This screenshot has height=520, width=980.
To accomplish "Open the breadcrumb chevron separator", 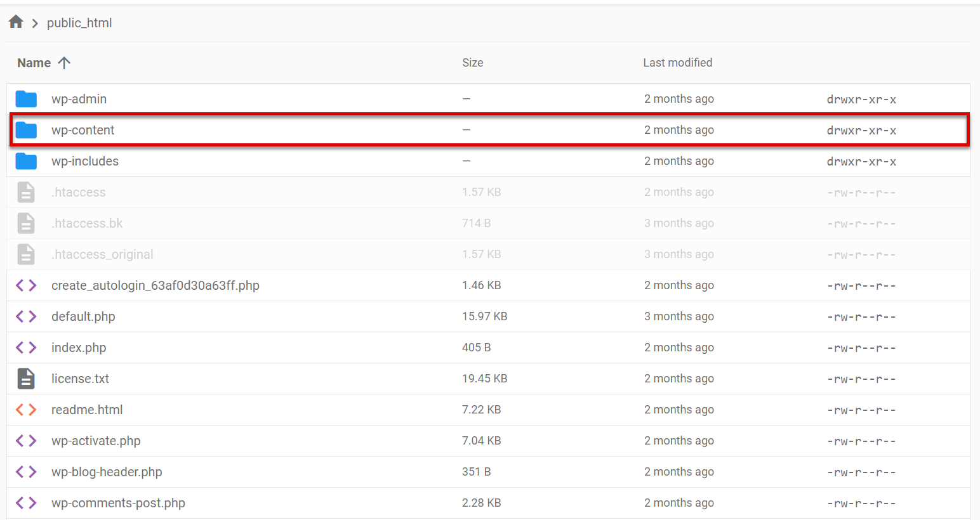I will coord(35,23).
